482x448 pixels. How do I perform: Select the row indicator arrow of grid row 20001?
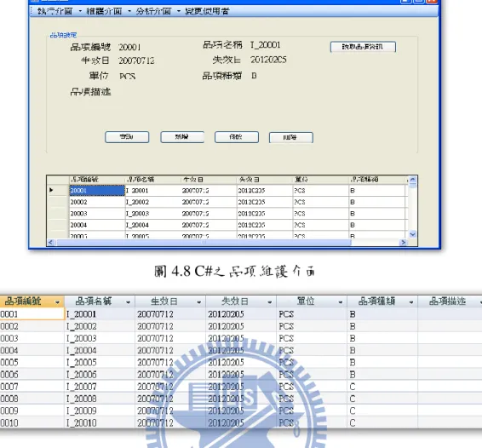[x=51, y=190]
